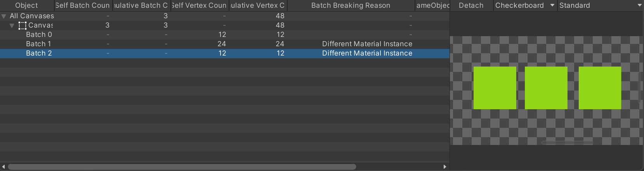Open the Standard view mode dropdown
Image resolution: width=644 pixels, height=171 pixels.
point(601,5)
